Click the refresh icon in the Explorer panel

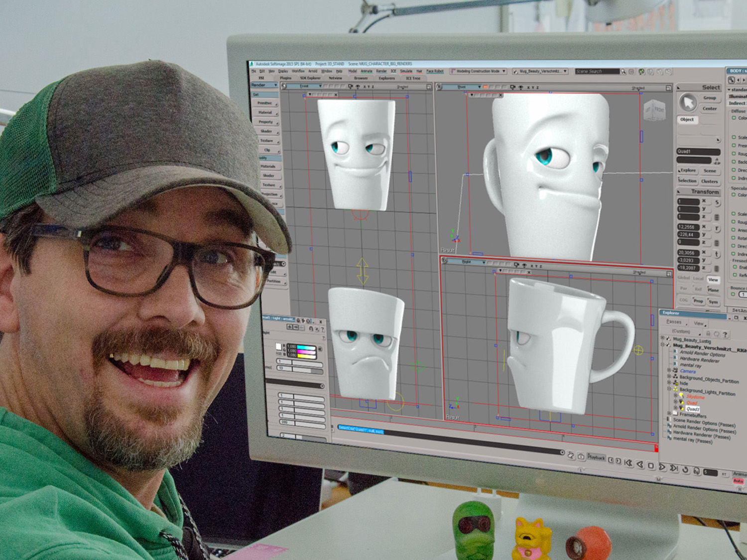716,334
